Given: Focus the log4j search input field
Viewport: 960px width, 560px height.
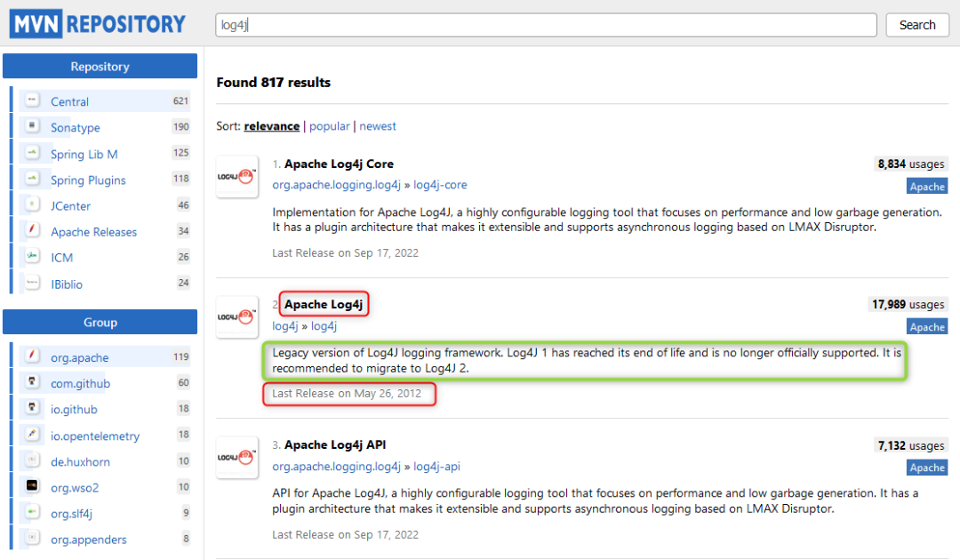Looking at the screenshot, I should coord(546,25).
